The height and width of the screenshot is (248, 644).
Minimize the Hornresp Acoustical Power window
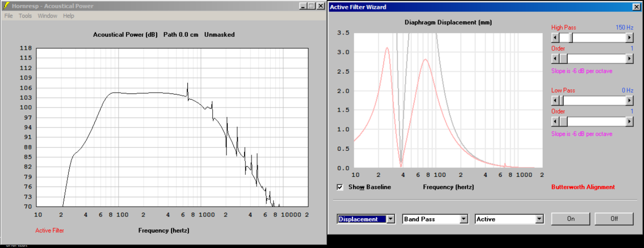(x=303, y=6)
